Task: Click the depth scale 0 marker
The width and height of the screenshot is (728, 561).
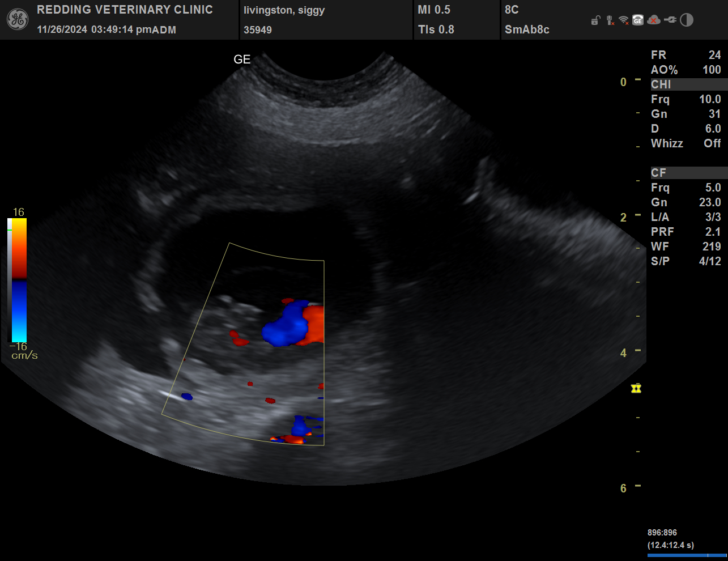Action: (623, 82)
